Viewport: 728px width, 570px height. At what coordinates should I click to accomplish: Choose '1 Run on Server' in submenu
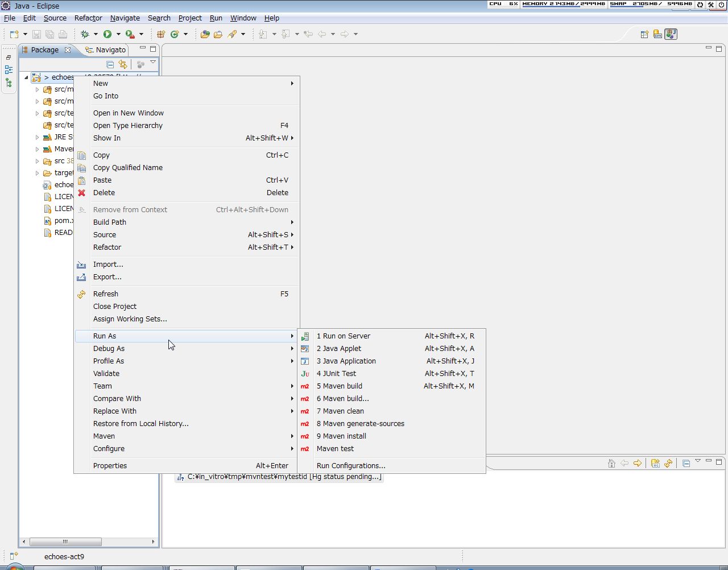(391, 336)
